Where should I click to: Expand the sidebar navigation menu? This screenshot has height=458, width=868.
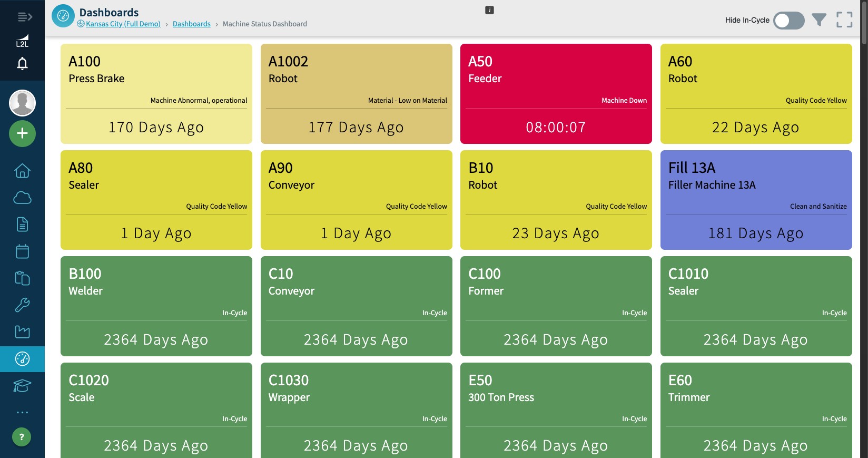click(25, 17)
